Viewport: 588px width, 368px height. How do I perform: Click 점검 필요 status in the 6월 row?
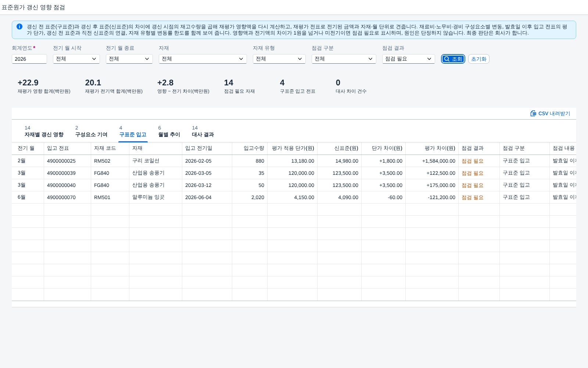click(x=473, y=197)
